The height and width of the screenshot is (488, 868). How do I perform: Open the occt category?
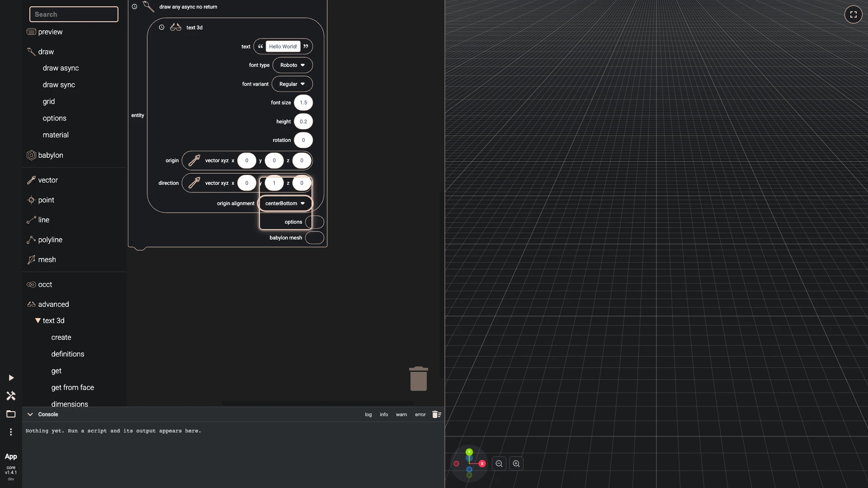45,285
